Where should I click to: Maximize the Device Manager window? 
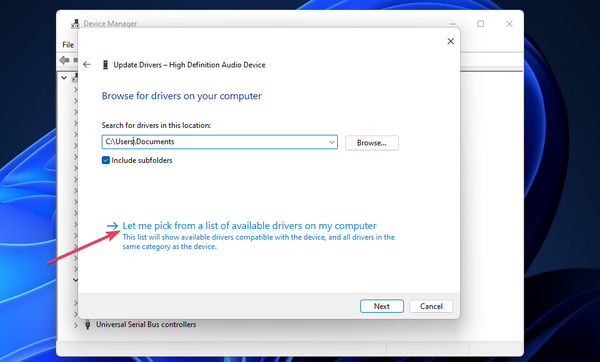pos(481,24)
